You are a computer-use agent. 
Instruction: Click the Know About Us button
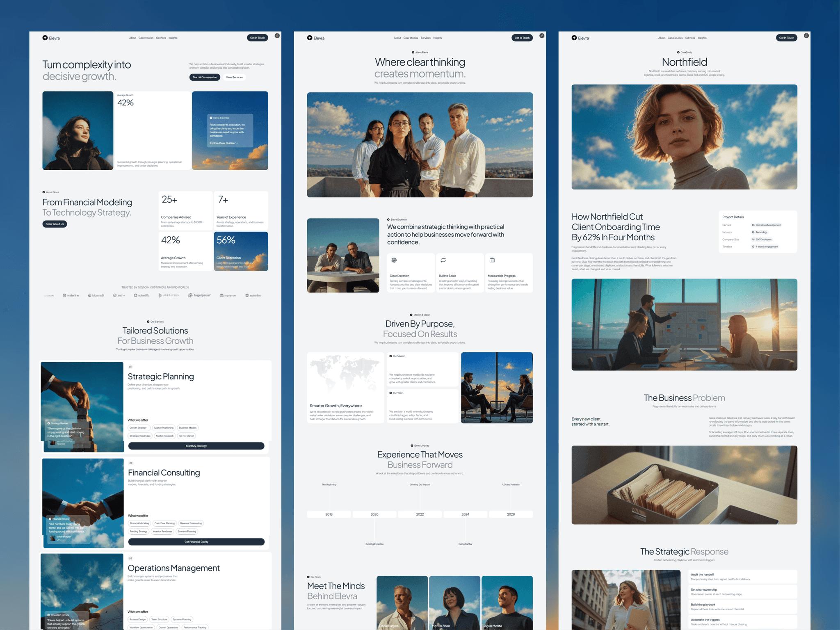tap(55, 224)
